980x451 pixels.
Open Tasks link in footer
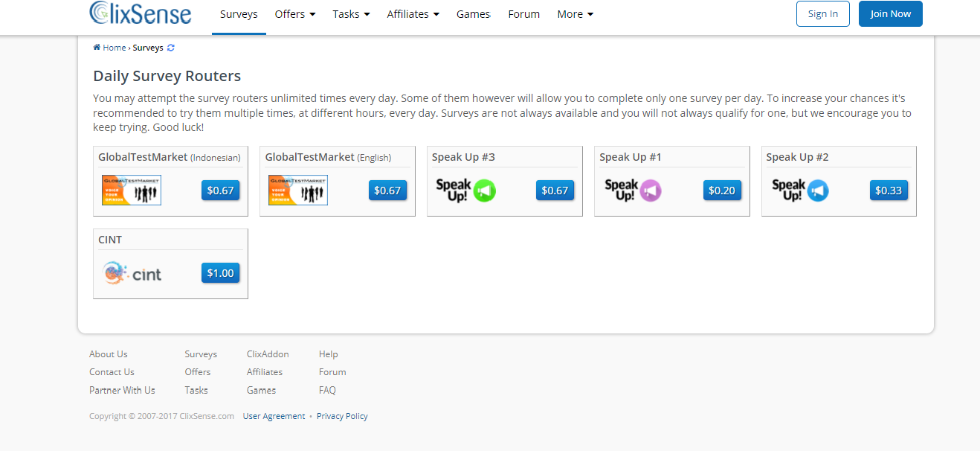coord(196,390)
